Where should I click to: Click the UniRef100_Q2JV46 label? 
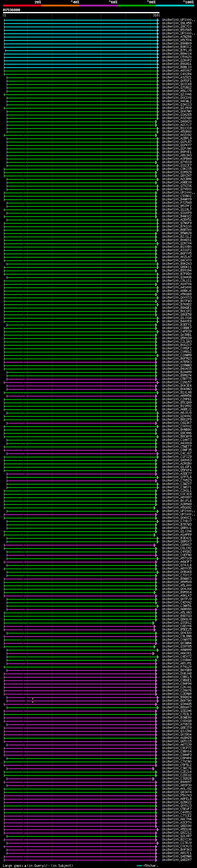click(177, 94)
